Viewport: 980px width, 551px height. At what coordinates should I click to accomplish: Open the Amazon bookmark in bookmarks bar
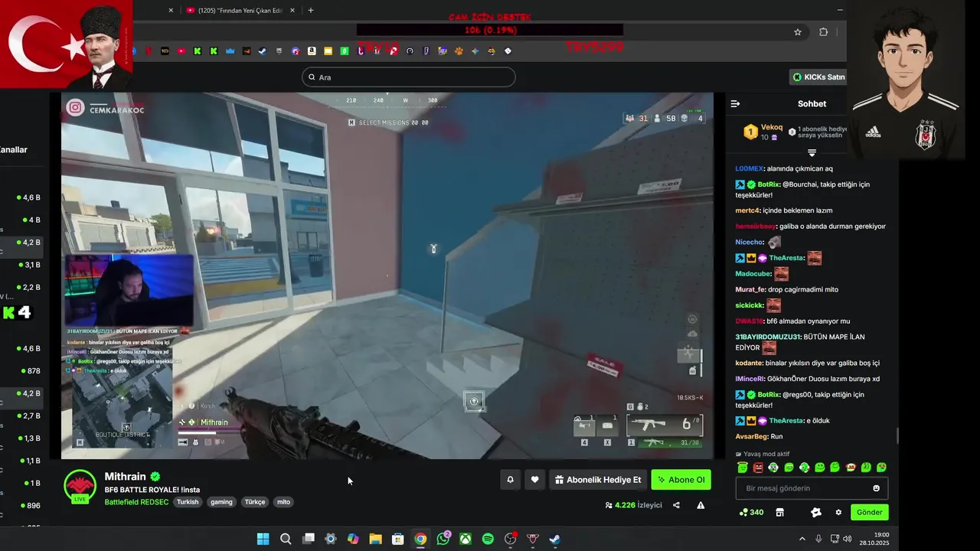pyautogui.click(x=312, y=51)
